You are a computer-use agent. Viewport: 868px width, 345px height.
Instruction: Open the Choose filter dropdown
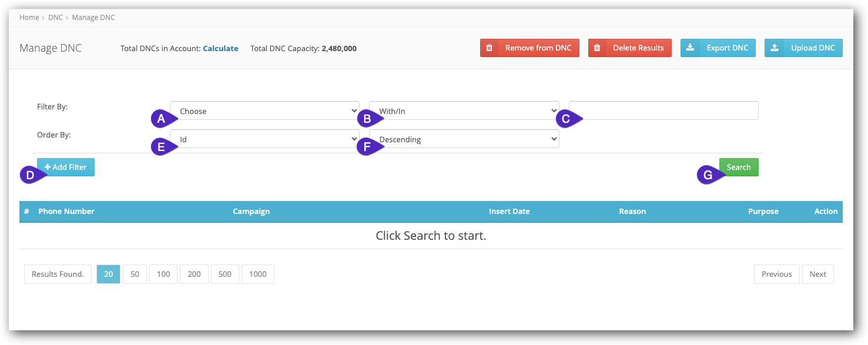pyautogui.click(x=264, y=110)
